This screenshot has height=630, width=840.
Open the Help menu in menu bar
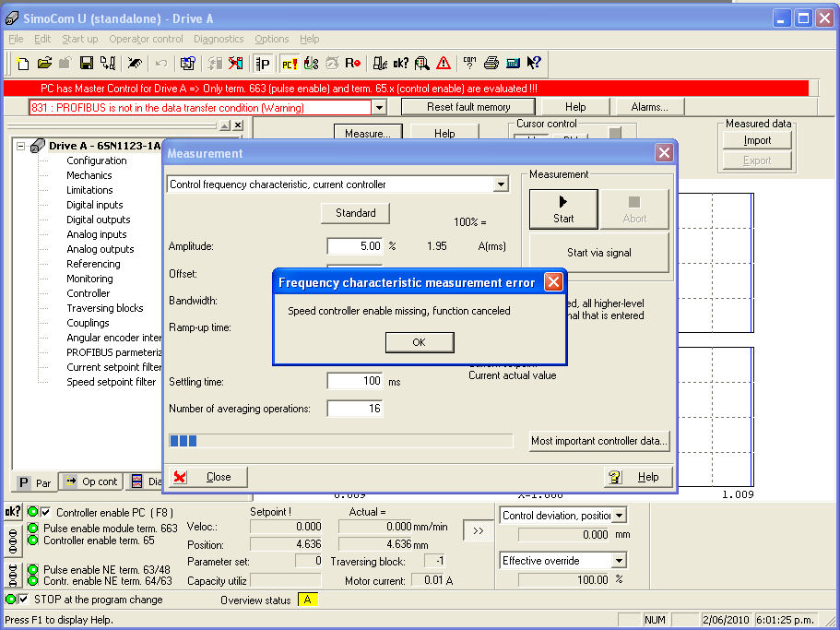click(310, 39)
